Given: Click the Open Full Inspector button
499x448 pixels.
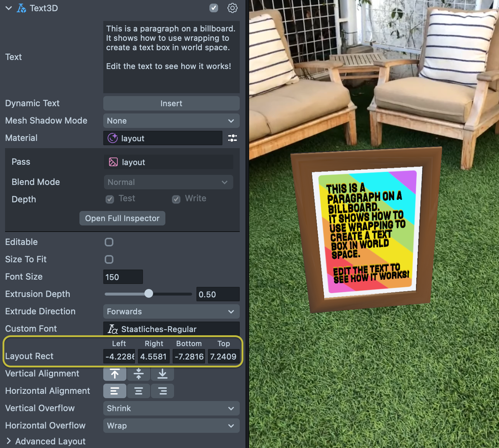Looking at the screenshot, I should [x=122, y=218].
